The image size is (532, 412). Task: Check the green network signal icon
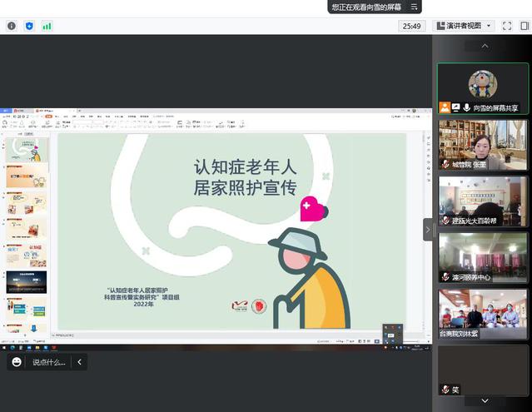[x=47, y=26]
